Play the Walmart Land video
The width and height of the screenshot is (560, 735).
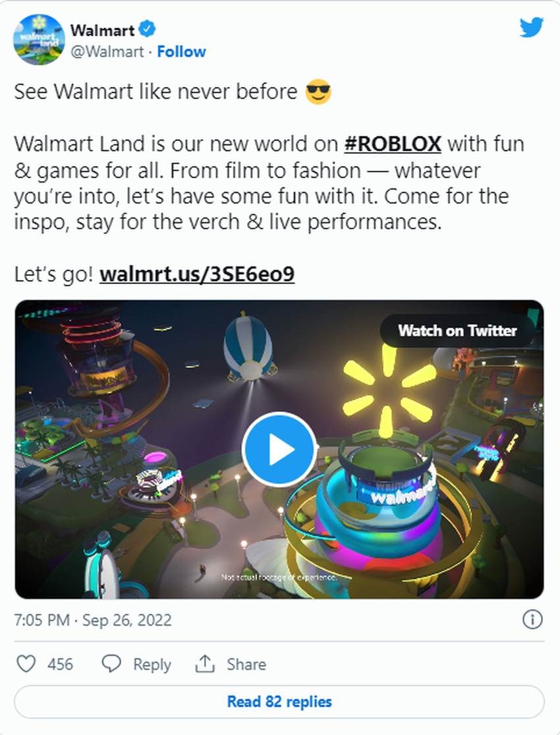(279, 449)
